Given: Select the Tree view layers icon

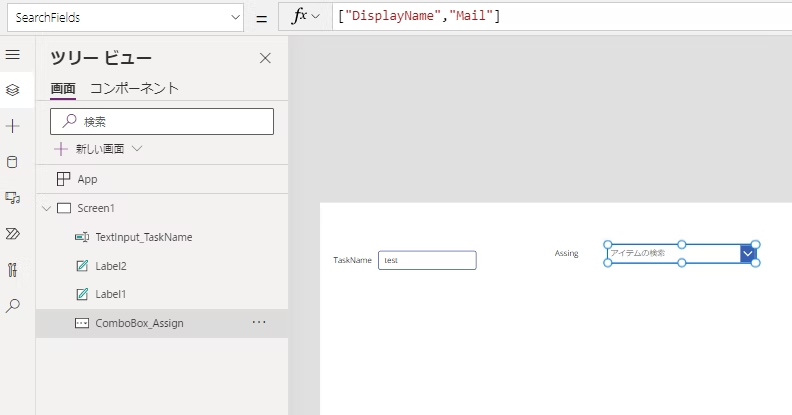Looking at the screenshot, I should (13, 90).
